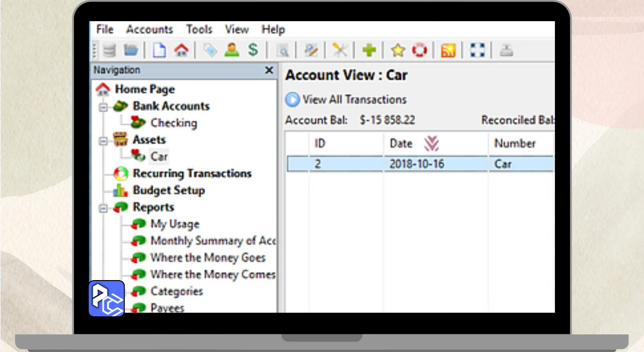Collapse the Reports tree node
Image resolution: width=644 pixels, height=352 pixels.
pos(103,208)
